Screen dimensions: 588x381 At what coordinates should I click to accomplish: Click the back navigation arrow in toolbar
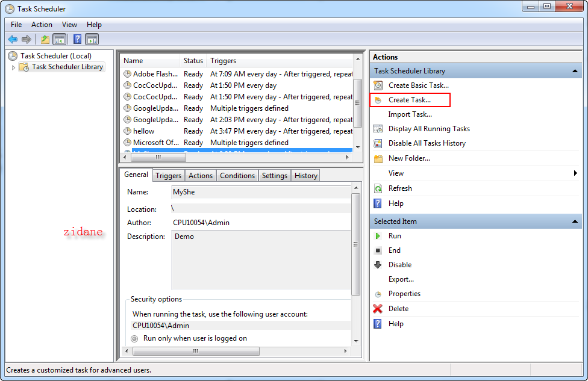tap(13, 39)
